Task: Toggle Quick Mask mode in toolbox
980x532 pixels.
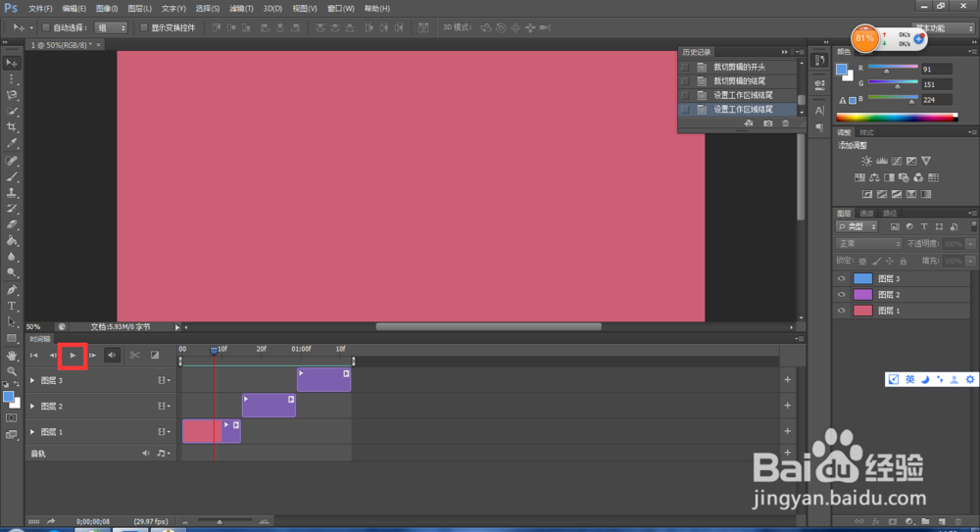Action: (x=11, y=417)
